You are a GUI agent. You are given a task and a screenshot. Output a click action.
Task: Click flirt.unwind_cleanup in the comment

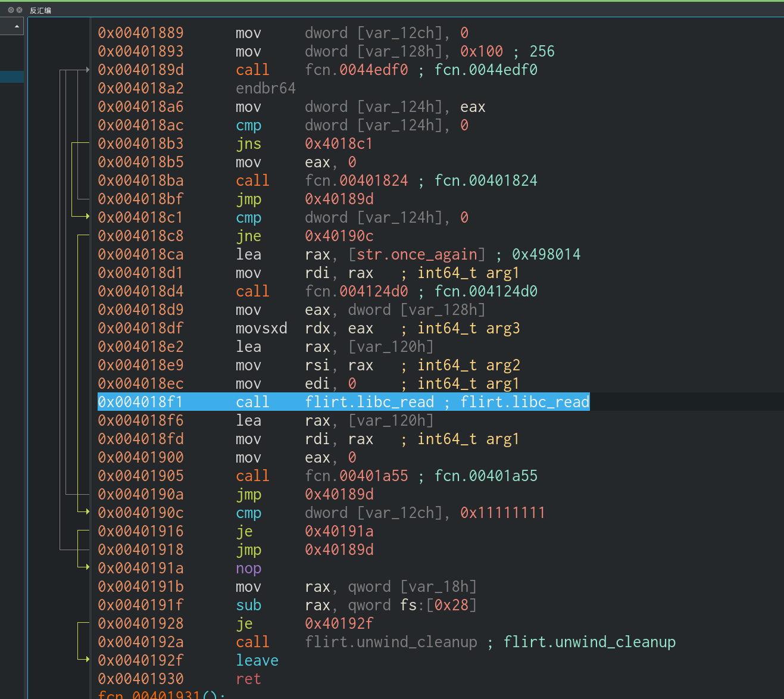pyautogui.click(x=589, y=642)
